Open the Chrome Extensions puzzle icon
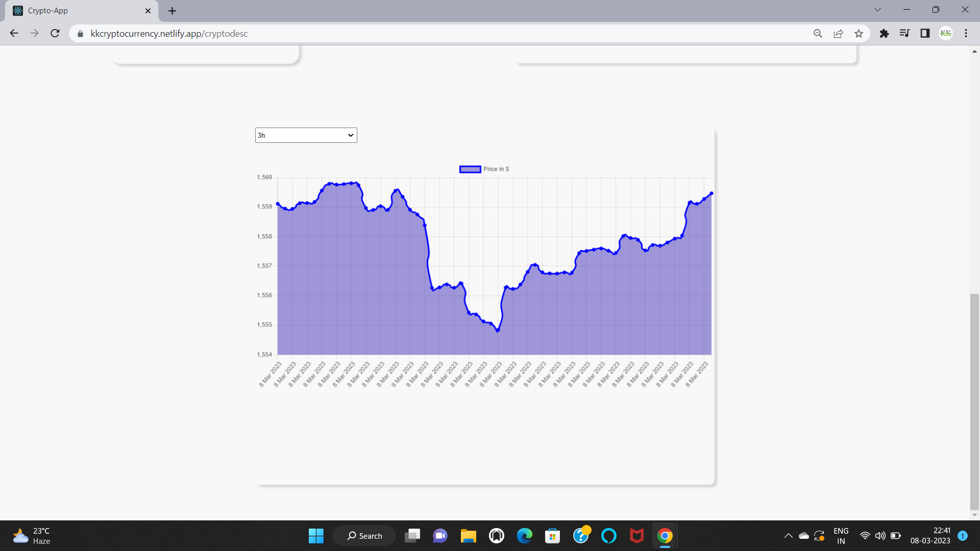The height and width of the screenshot is (551, 980). [x=884, y=34]
